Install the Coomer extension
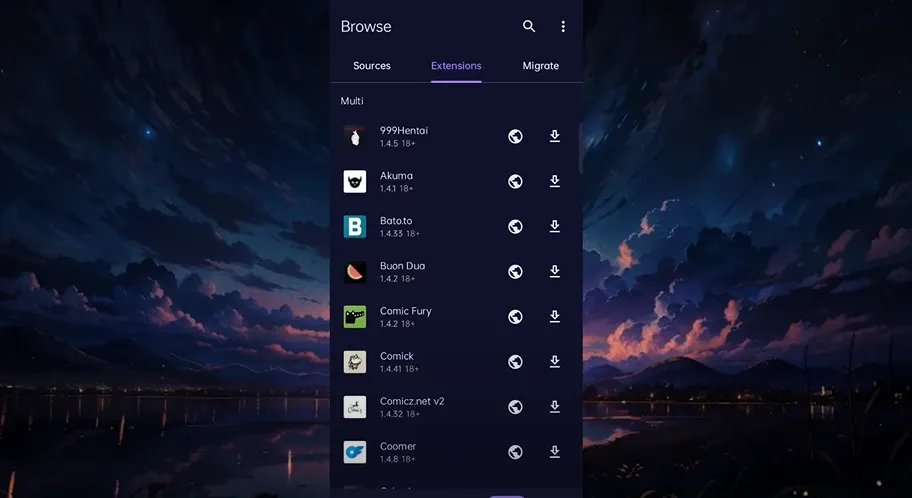Image resolution: width=912 pixels, height=498 pixels. pos(555,452)
